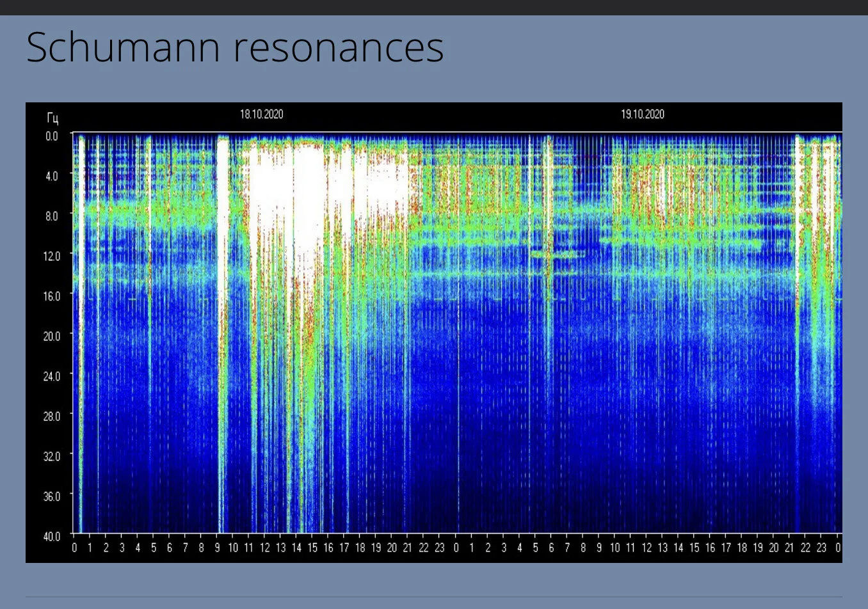Click the 28.0 frequency axis label
Viewport: 868px width, 609px height.
(x=51, y=416)
